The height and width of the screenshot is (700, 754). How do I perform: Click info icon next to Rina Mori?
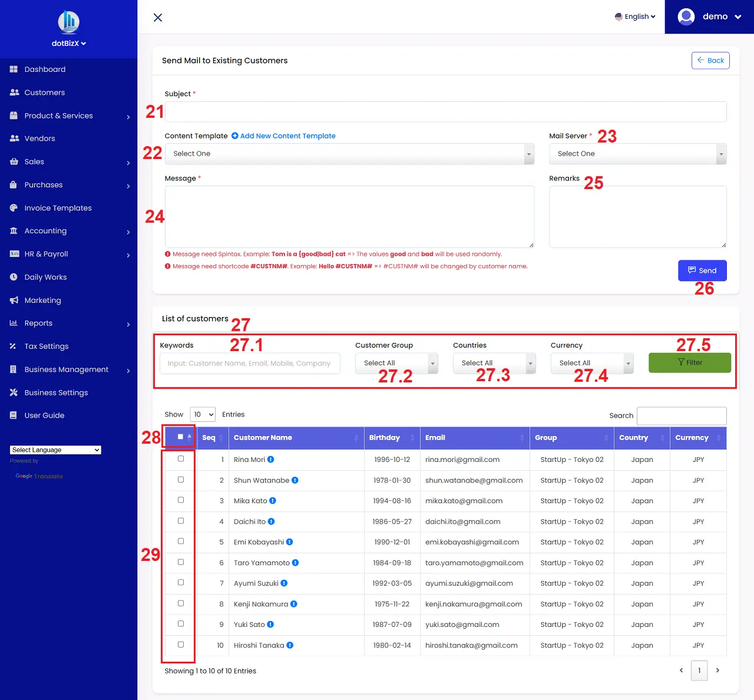click(270, 460)
